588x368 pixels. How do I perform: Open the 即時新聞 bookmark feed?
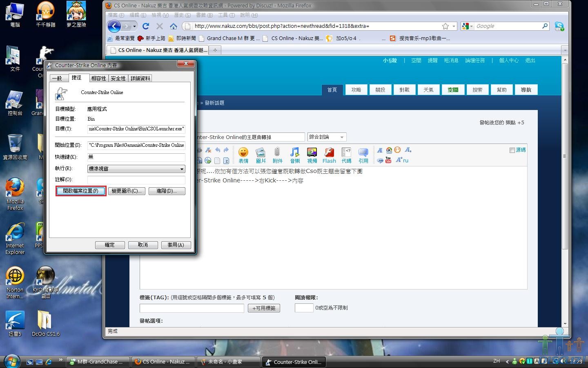click(182, 38)
